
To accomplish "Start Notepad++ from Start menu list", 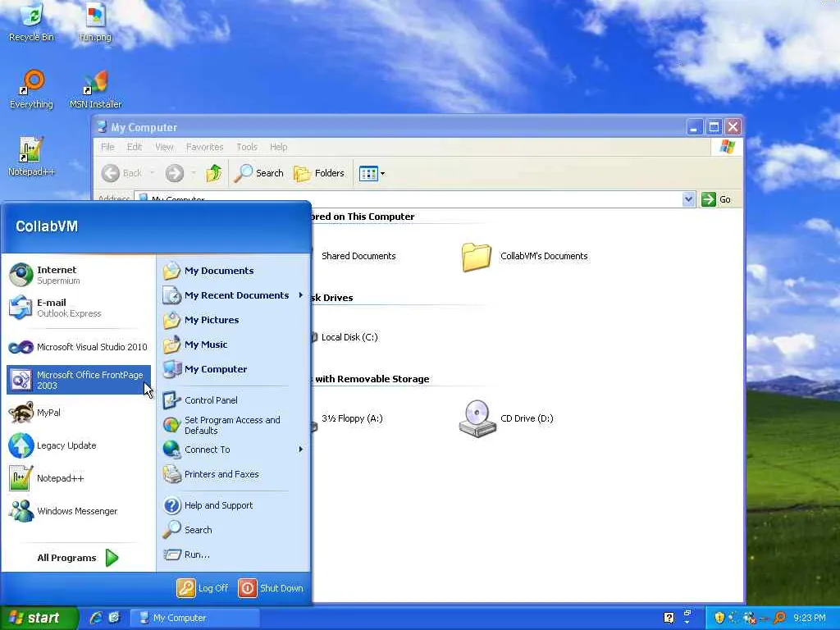I will 78,478.
